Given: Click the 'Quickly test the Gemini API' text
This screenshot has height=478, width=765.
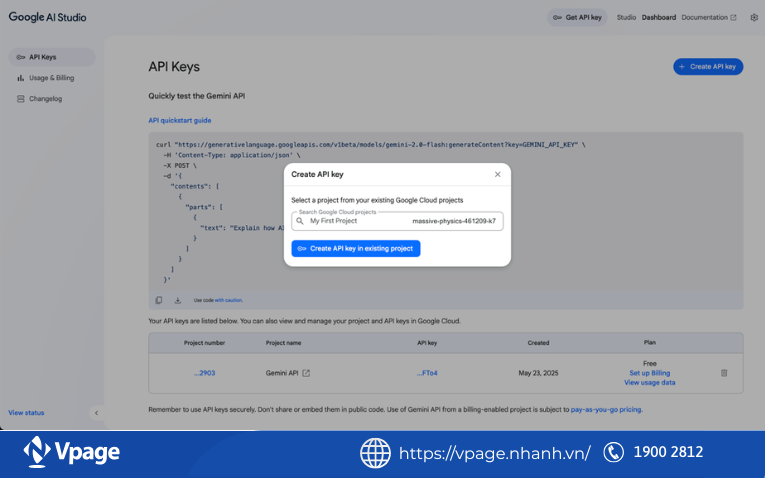Looking at the screenshot, I should [x=197, y=96].
